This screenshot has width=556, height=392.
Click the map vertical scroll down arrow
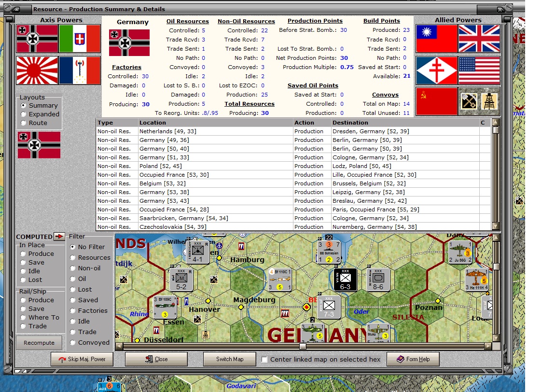pyautogui.click(x=497, y=337)
